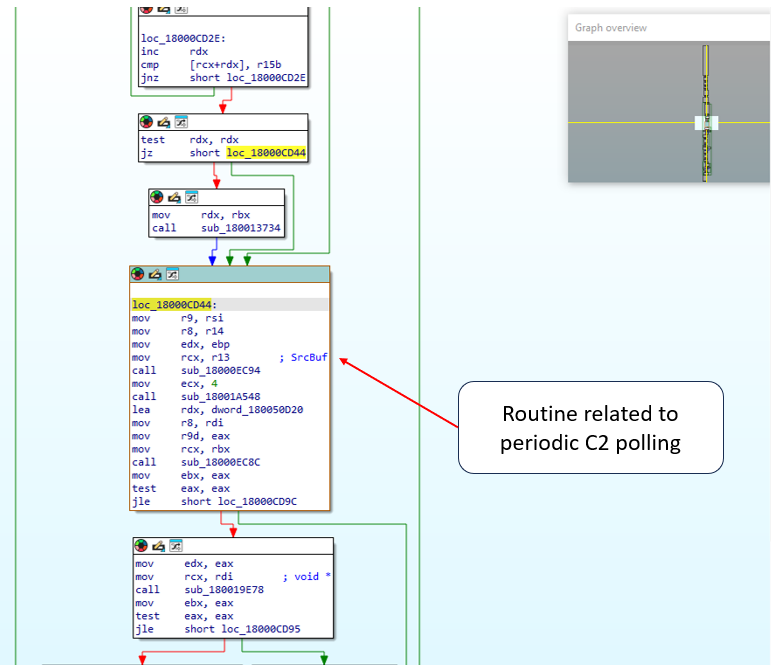Click the 'mov rcx, rbx' instruction
The width and height of the screenshot is (771, 665).
pos(180,449)
